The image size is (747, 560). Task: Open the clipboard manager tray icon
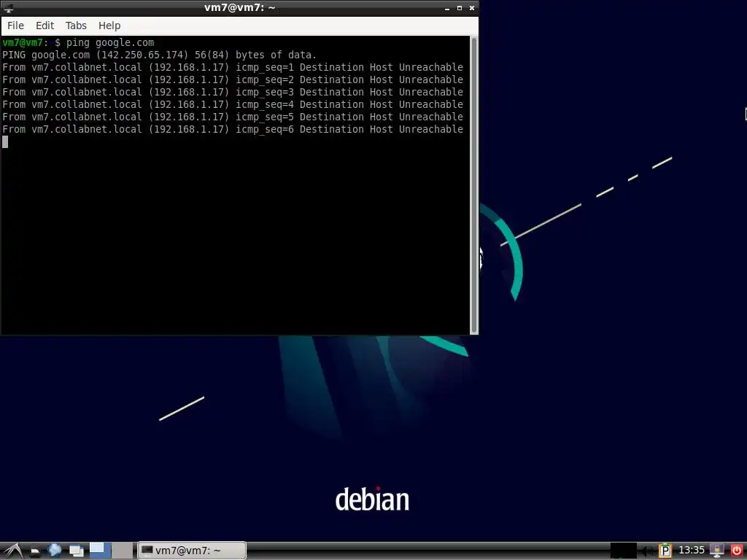coord(665,551)
